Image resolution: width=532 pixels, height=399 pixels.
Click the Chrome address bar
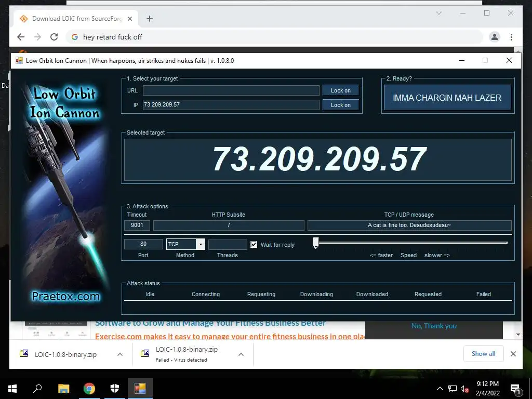point(274,37)
